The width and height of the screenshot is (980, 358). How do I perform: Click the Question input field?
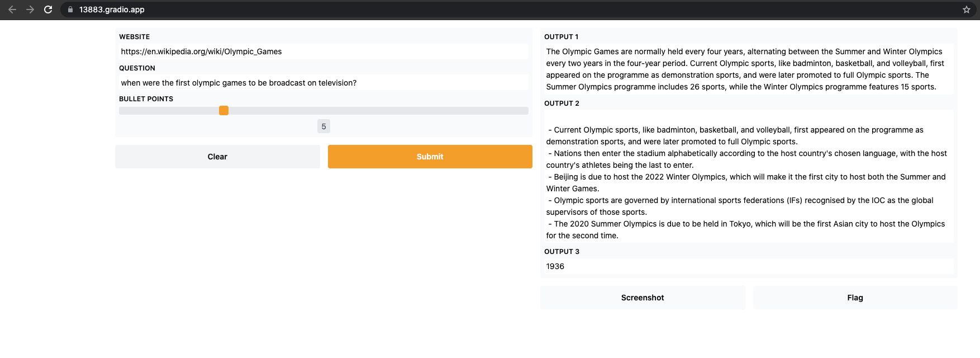click(323, 83)
